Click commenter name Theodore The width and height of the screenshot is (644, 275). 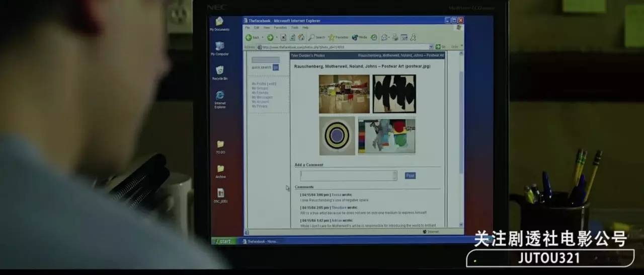339,207
